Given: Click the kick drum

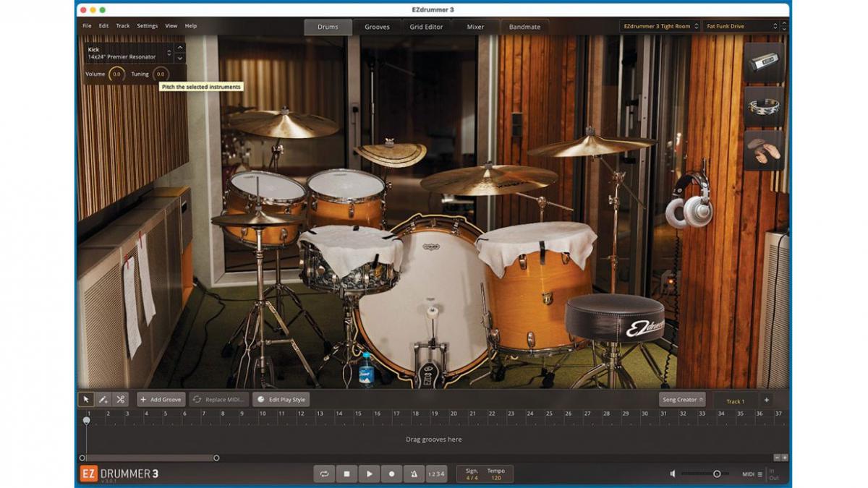Looking at the screenshot, I should (x=423, y=296).
